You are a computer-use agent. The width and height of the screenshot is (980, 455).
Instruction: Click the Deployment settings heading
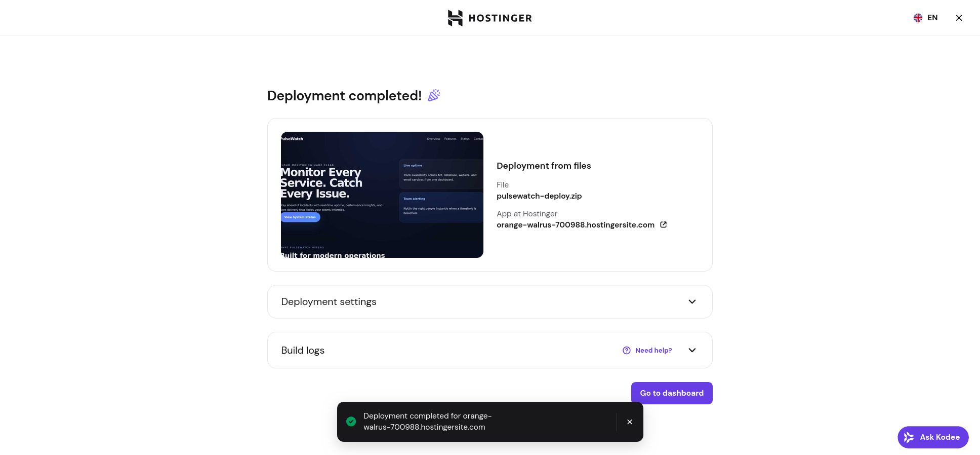[x=329, y=301]
